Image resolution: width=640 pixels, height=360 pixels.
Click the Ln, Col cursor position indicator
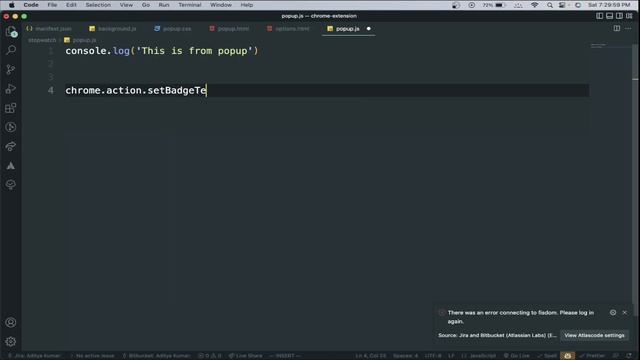[371, 356]
